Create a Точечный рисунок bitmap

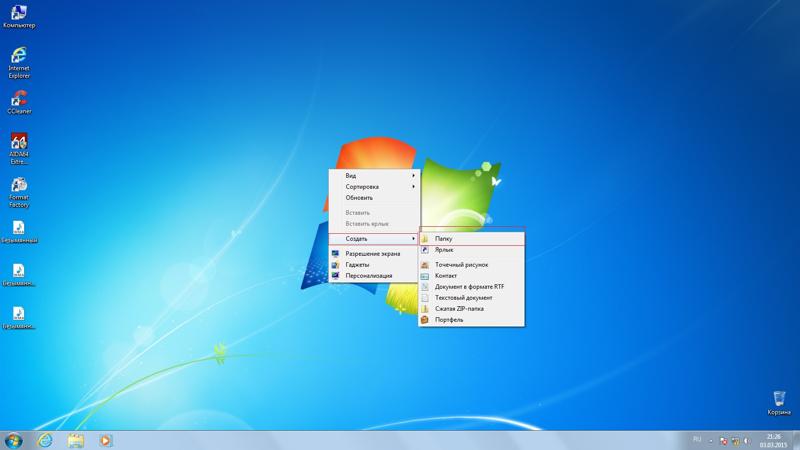tap(471, 265)
